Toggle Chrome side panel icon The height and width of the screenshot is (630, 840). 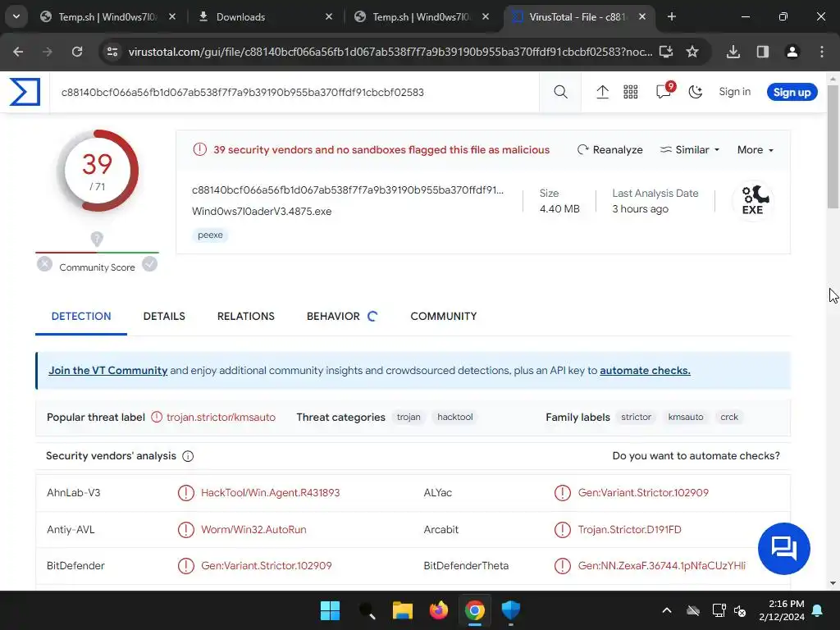[x=762, y=52]
